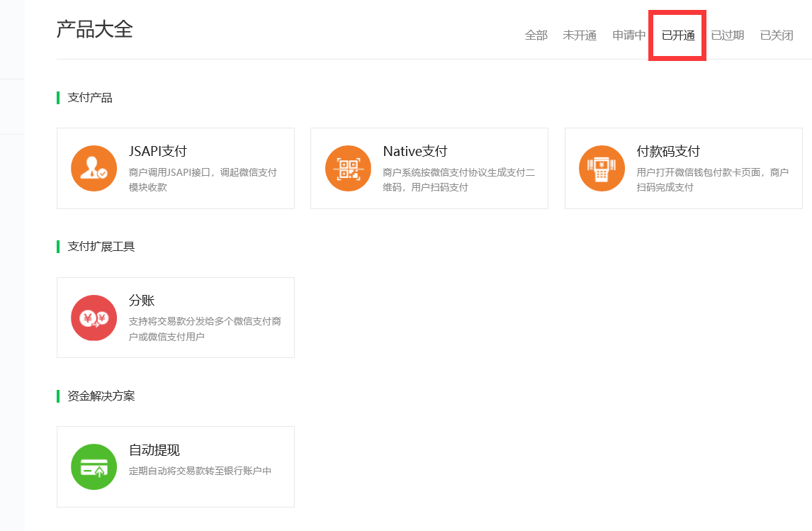Image resolution: width=812 pixels, height=531 pixels.
Task: Open the Native支付 product title
Action: coord(415,151)
